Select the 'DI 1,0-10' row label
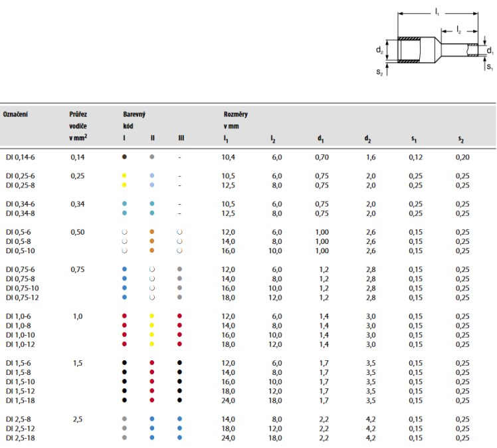 (21, 335)
